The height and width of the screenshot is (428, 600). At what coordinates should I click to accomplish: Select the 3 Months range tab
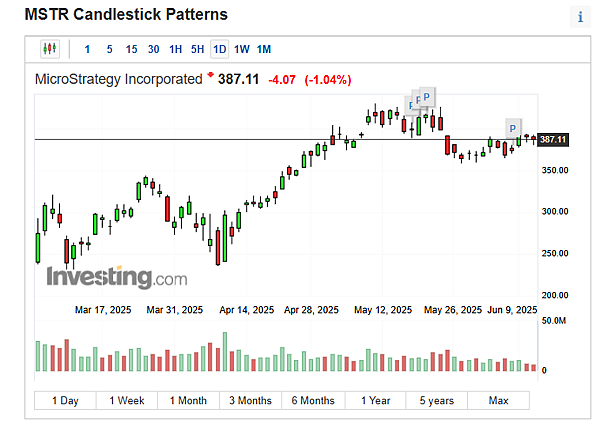(x=250, y=400)
